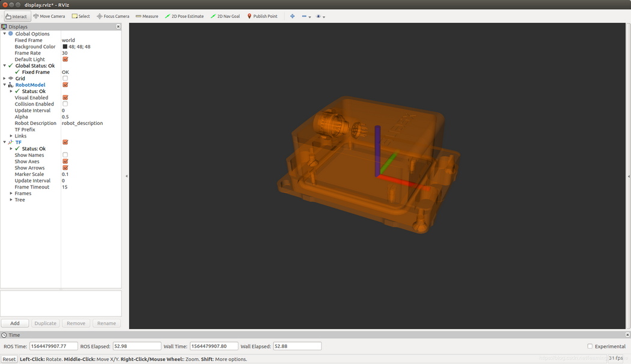Click the Displays panel monitor icon
631x364 pixels.
(4, 26)
